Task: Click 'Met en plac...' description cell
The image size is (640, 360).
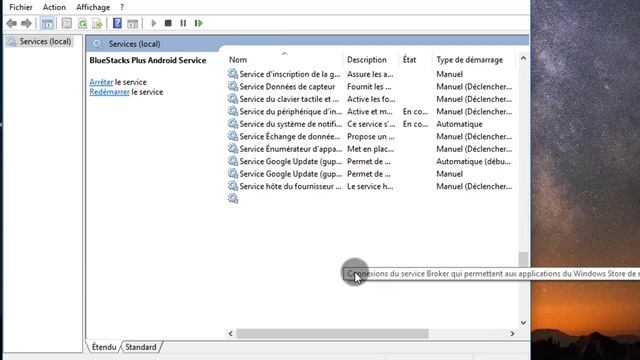Action: [371, 149]
